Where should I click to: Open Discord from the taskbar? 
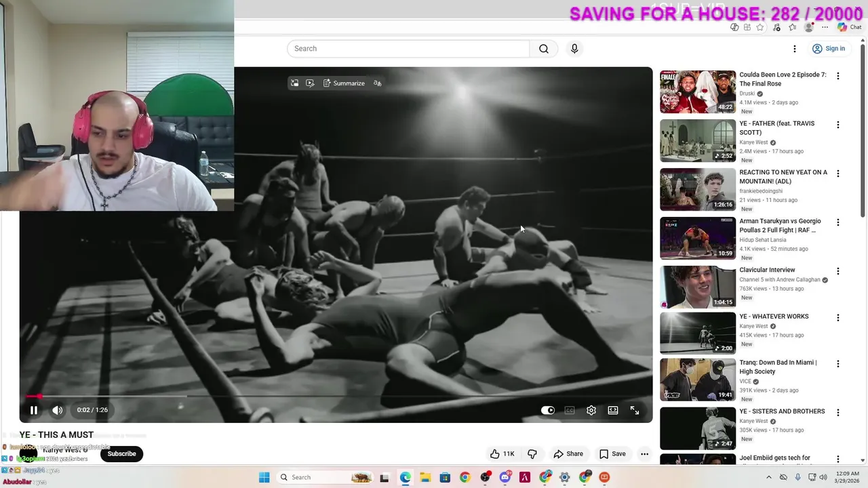(505, 477)
